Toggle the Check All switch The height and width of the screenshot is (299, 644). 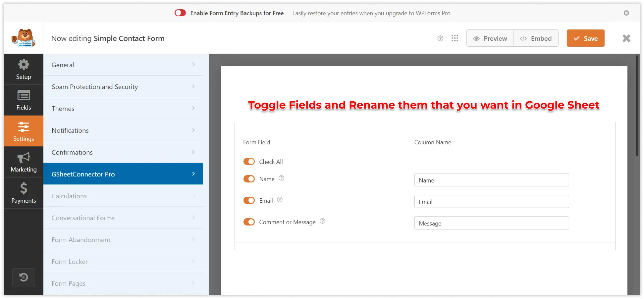coord(249,161)
